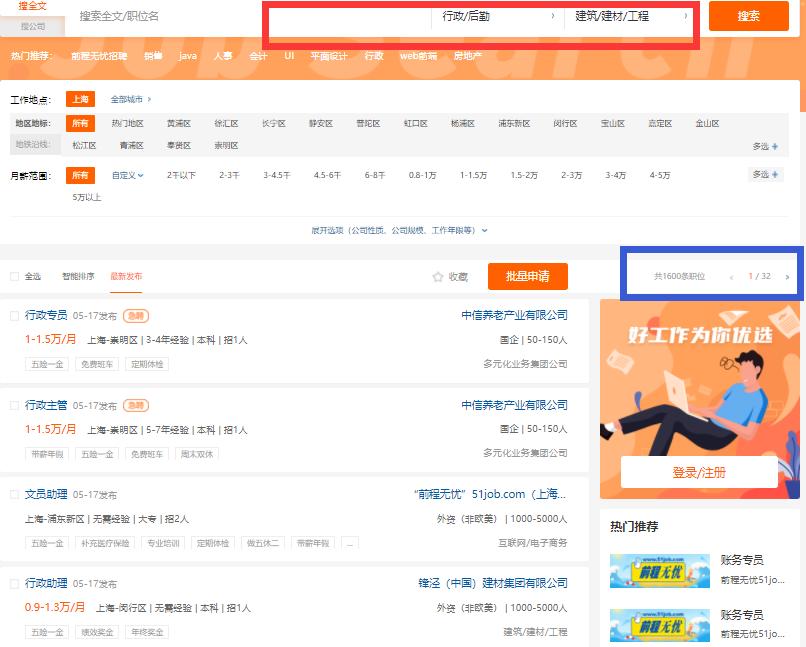Select 智能排序 sort tab
The width and height of the screenshot is (806, 647).
pos(78,276)
